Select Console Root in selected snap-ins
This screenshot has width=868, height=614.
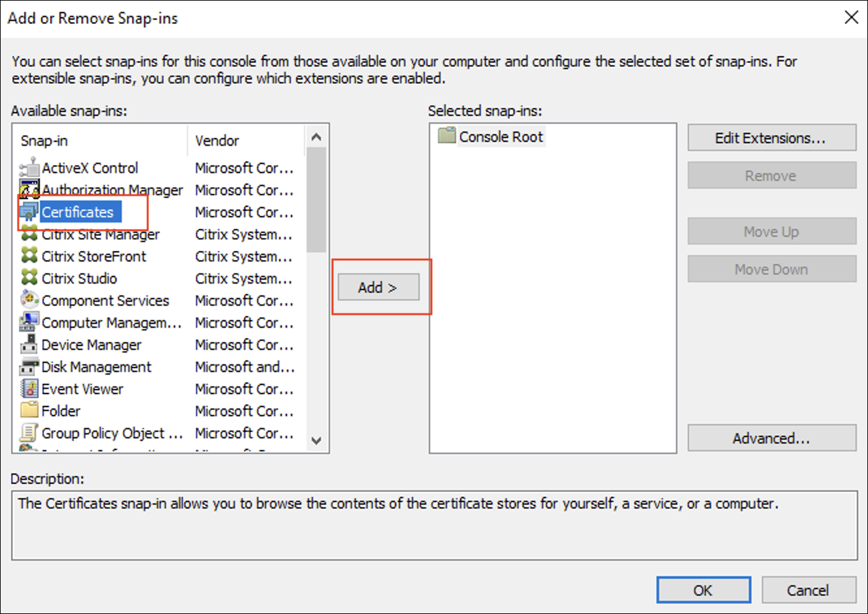[x=500, y=137]
